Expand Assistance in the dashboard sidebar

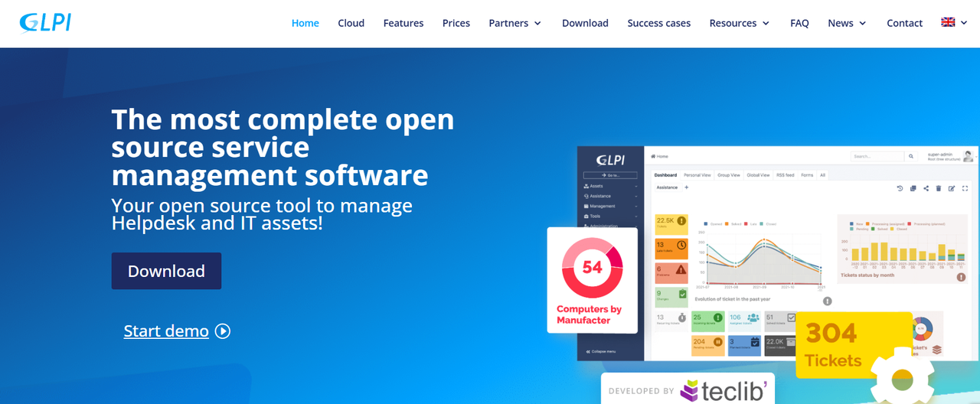pyautogui.click(x=610, y=196)
